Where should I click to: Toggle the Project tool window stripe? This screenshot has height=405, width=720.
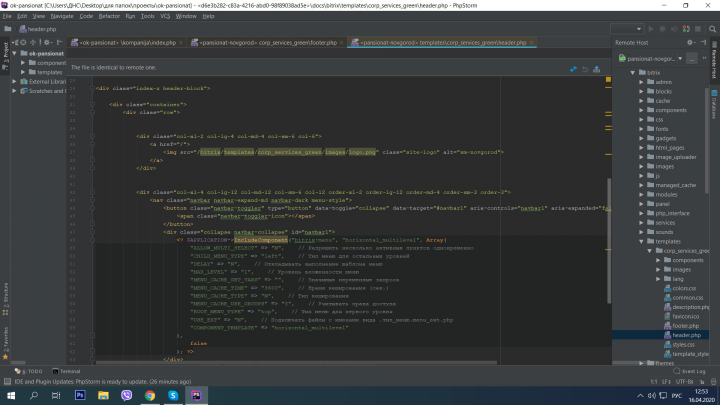pyautogui.click(x=5, y=56)
